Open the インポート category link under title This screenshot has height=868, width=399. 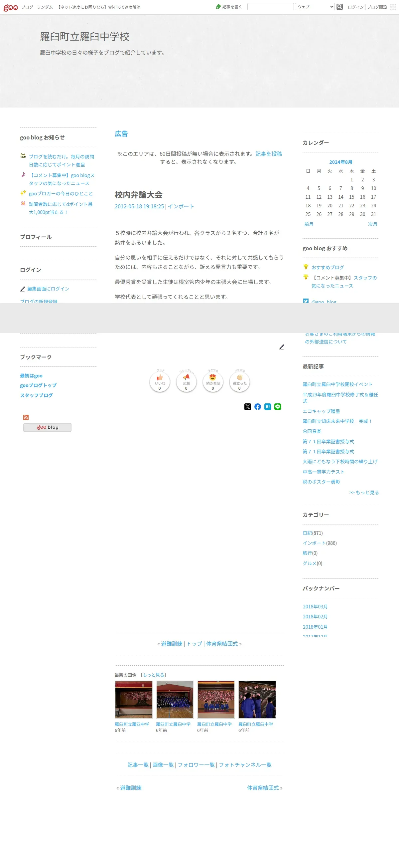(x=181, y=206)
